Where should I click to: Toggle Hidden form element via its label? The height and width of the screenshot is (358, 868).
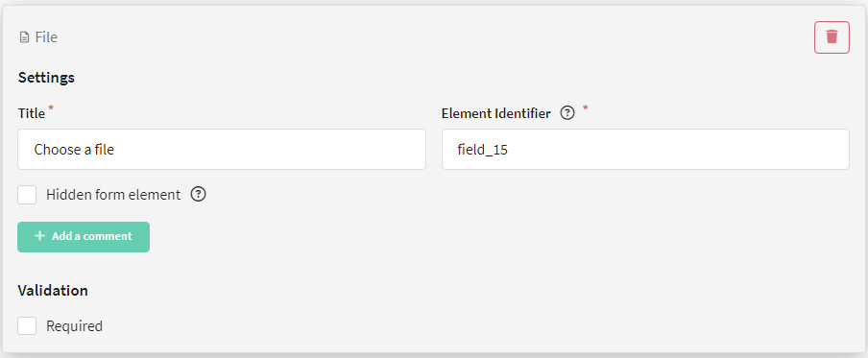pyautogui.click(x=113, y=195)
